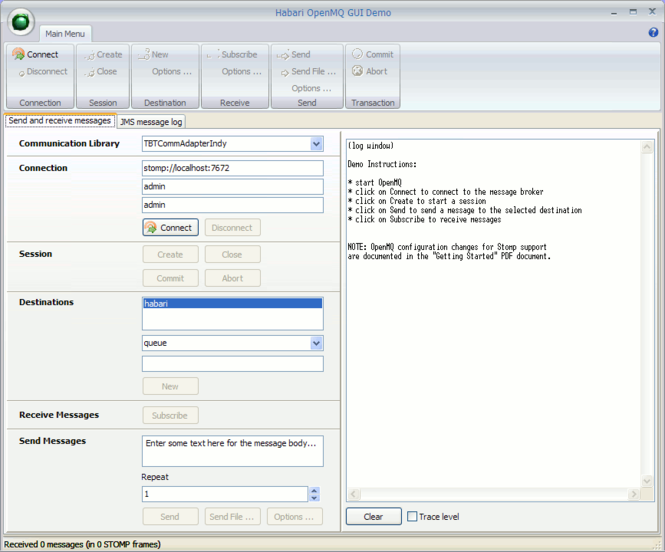Click the Repeat count field
The height and width of the screenshot is (552, 665).
pyautogui.click(x=225, y=494)
